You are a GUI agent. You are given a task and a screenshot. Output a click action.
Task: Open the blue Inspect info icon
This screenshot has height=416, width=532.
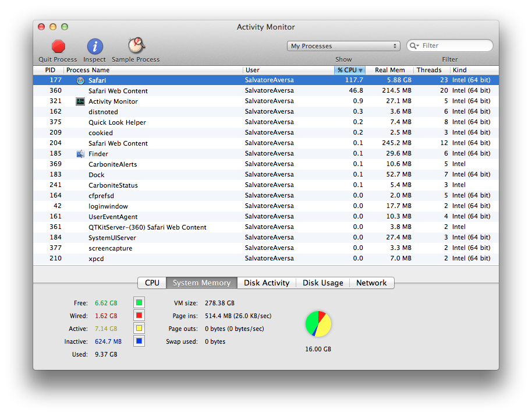(x=95, y=47)
